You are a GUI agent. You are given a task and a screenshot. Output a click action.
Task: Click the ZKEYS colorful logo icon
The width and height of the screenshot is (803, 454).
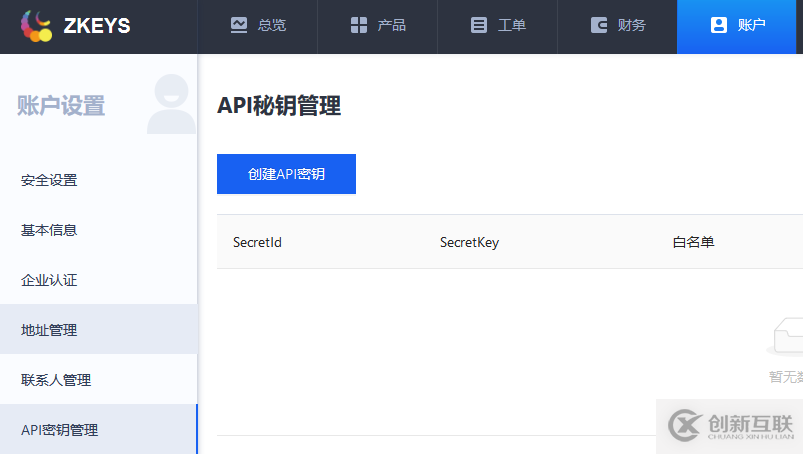(36, 26)
